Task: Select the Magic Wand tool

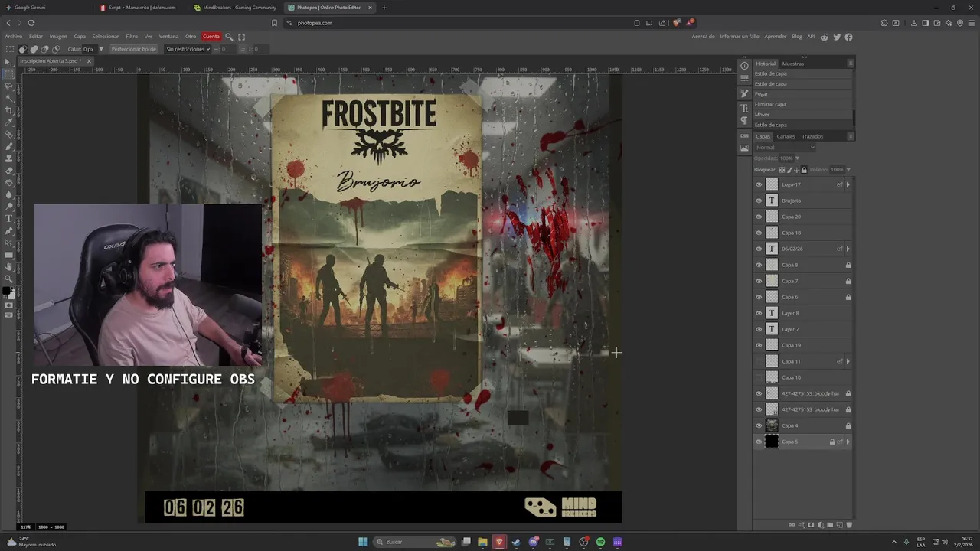Action: pyautogui.click(x=9, y=98)
